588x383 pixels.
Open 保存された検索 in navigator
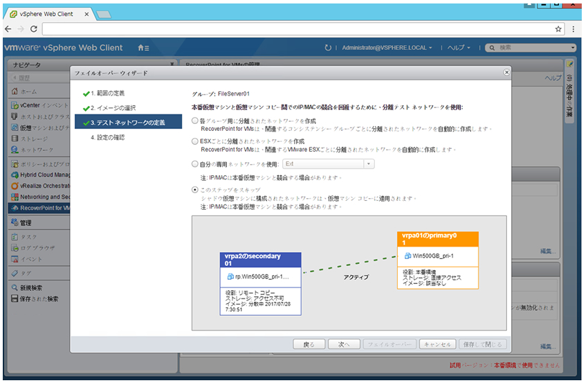pos(35,299)
